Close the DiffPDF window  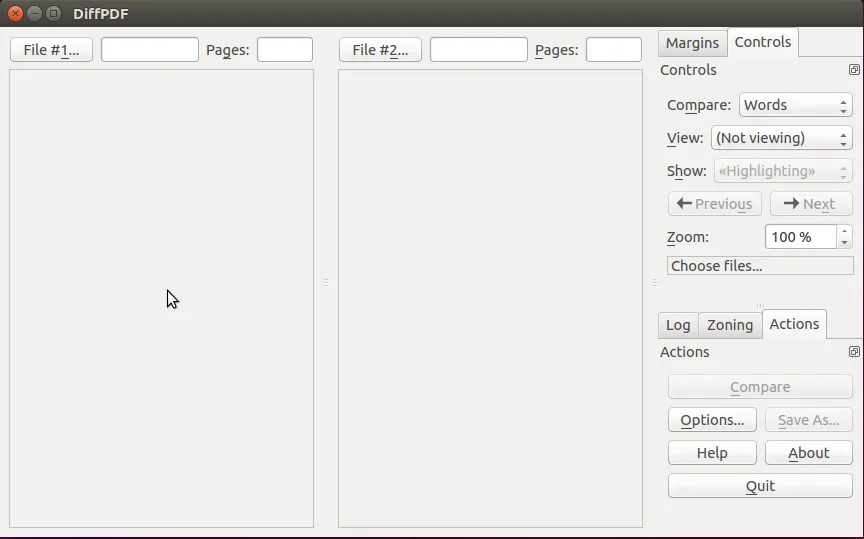15,13
